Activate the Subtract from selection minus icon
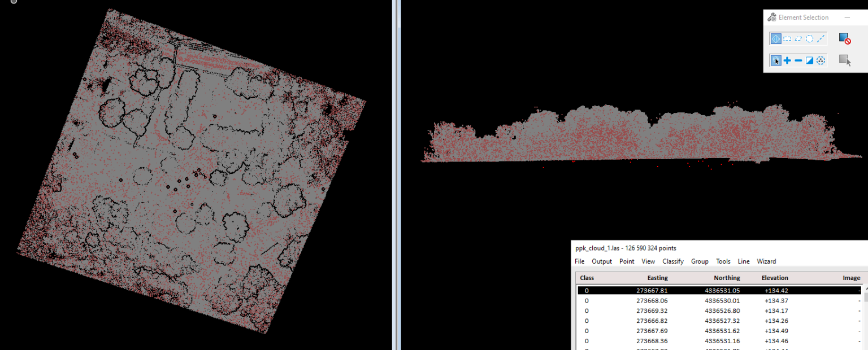This screenshot has width=868, height=350. [x=798, y=60]
